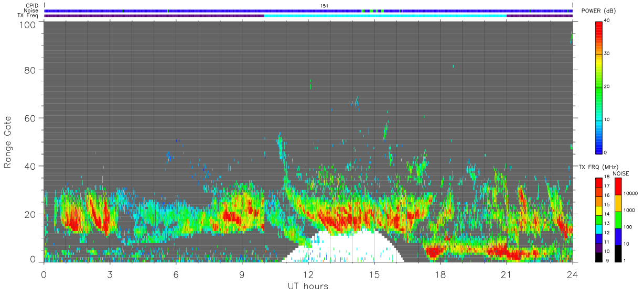Click the UT hours axis title
Image resolution: width=644 pixels, height=297 pixels.
[308, 287]
